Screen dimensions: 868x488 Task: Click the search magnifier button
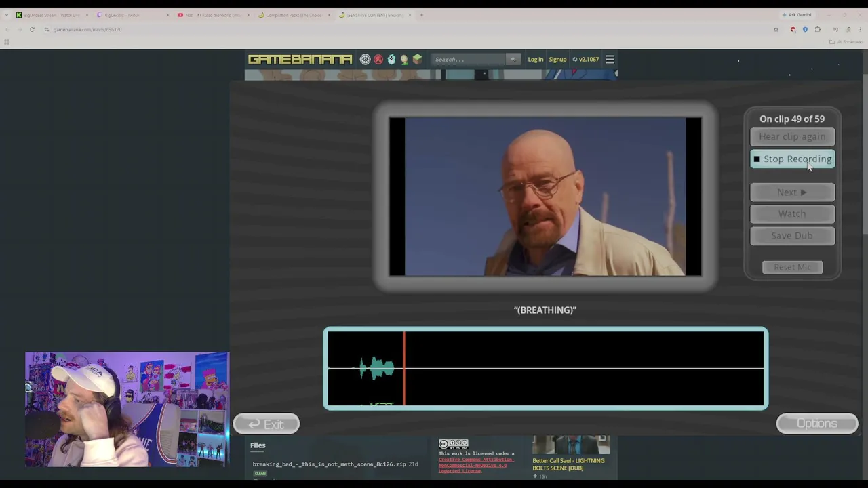(x=513, y=60)
